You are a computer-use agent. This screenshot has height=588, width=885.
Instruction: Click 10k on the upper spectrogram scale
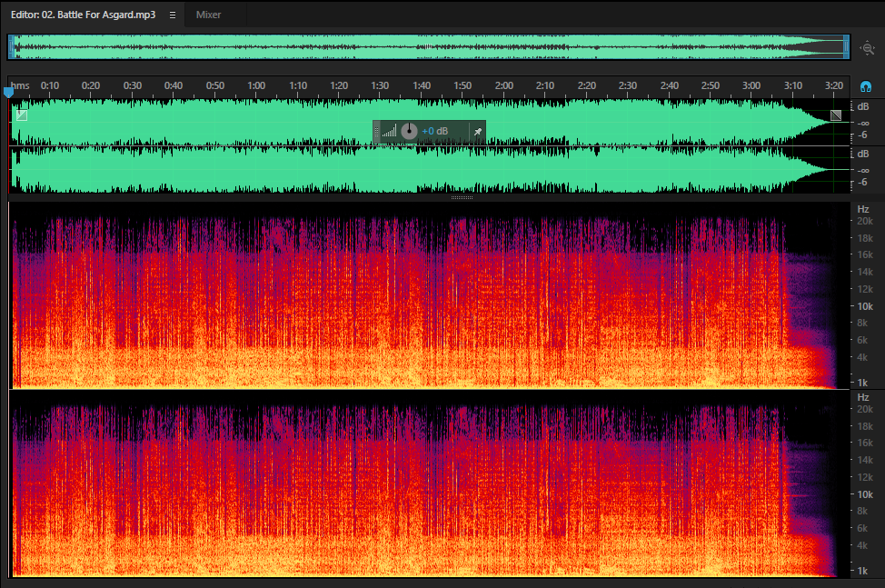pos(865,306)
